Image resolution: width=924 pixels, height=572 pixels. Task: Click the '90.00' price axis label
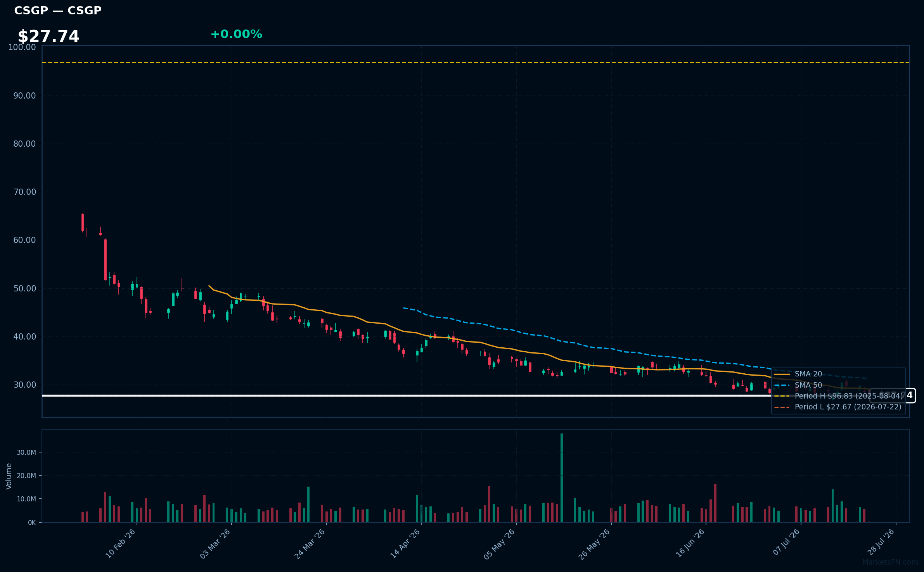click(x=24, y=95)
